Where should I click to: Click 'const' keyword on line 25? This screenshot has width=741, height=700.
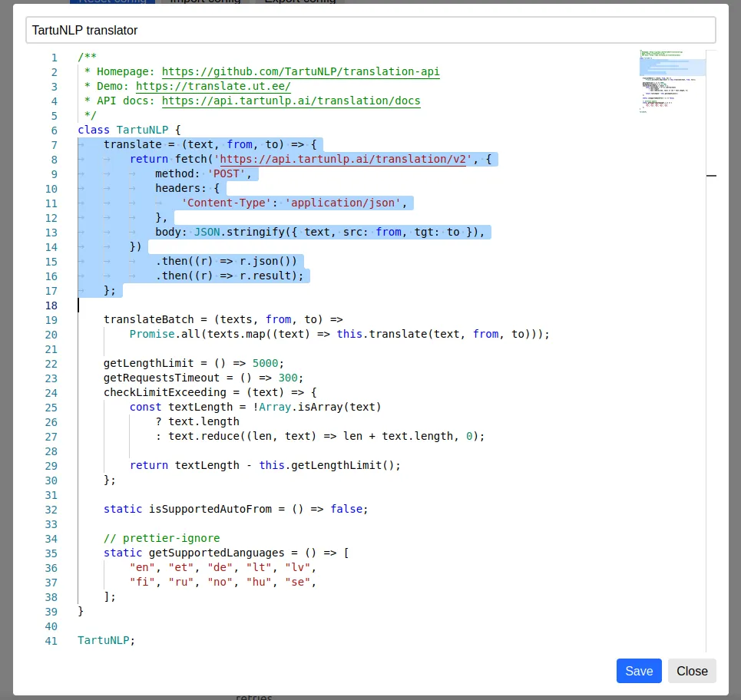[x=145, y=407]
